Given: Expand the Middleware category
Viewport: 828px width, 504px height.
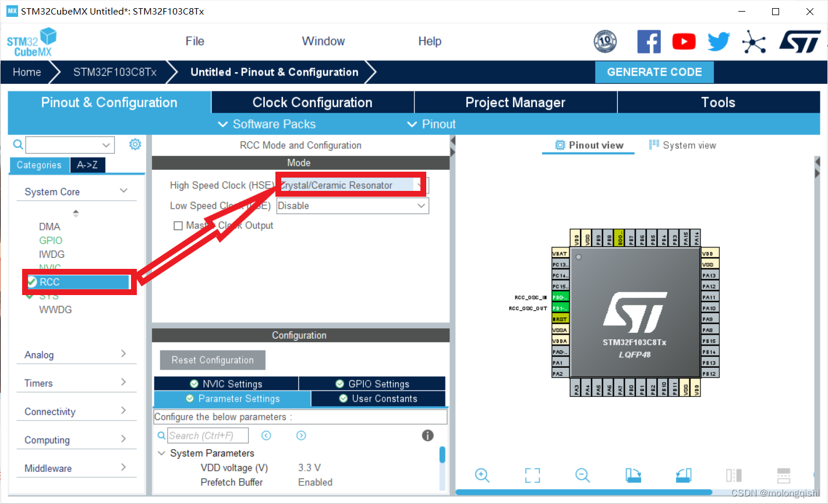Looking at the screenshot, I should 123,467.
